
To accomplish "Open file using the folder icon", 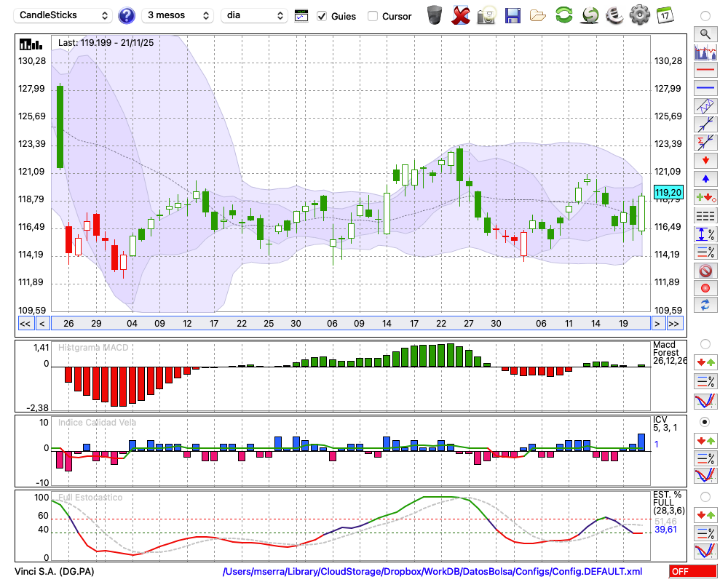I will coord(538,16).
